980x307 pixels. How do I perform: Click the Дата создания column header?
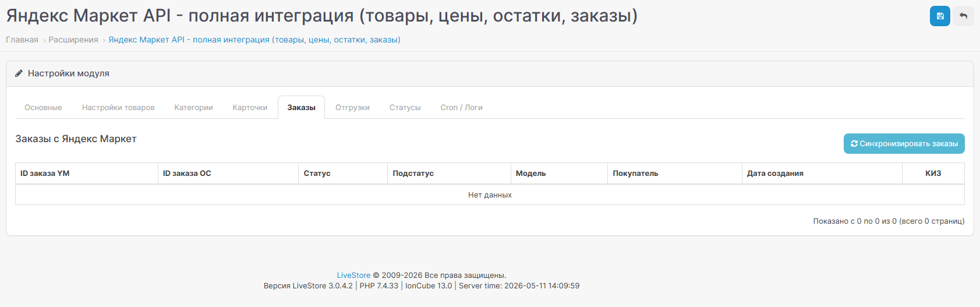pos(822,174)
